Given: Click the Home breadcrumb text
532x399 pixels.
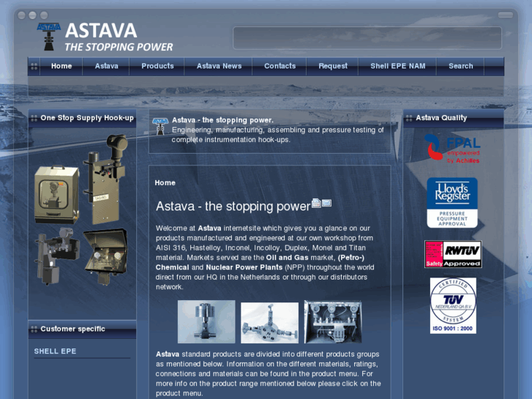Looking at the screenshot, I should [x=165, y=183].
